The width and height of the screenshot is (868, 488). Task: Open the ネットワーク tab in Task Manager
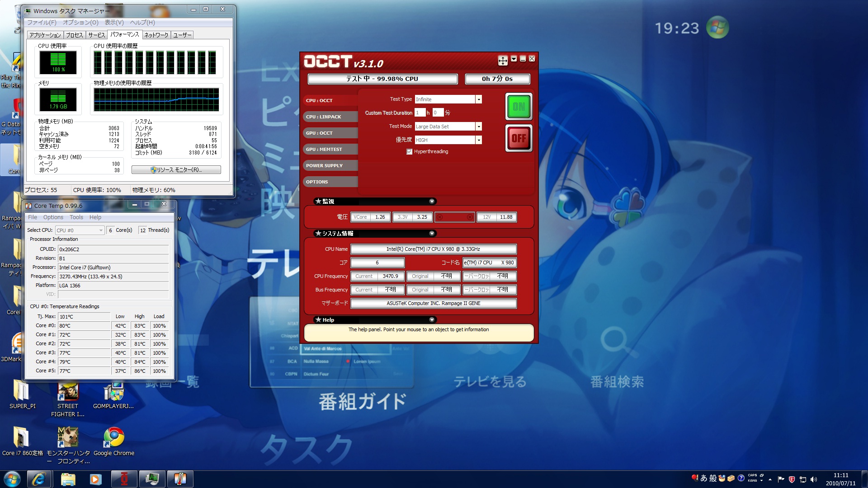[x=156, y=35]
